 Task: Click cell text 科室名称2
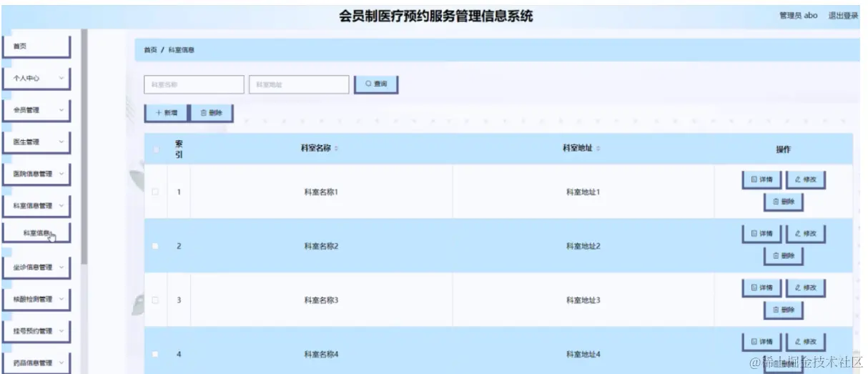[321, 246]
